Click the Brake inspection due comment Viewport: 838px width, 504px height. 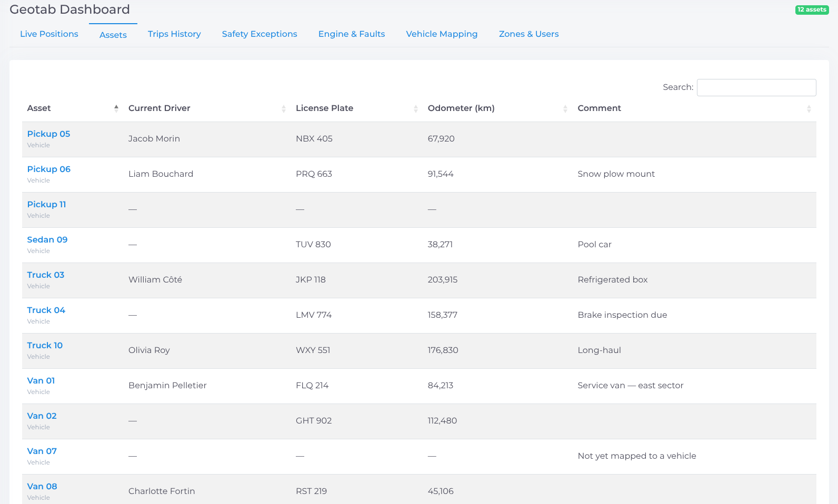click(x=622, y=315)
